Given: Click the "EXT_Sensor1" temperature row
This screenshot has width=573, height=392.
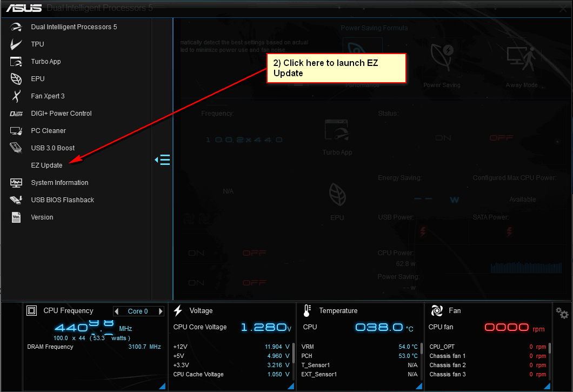Looking at the screenshot, I should (x=359, y=374).
